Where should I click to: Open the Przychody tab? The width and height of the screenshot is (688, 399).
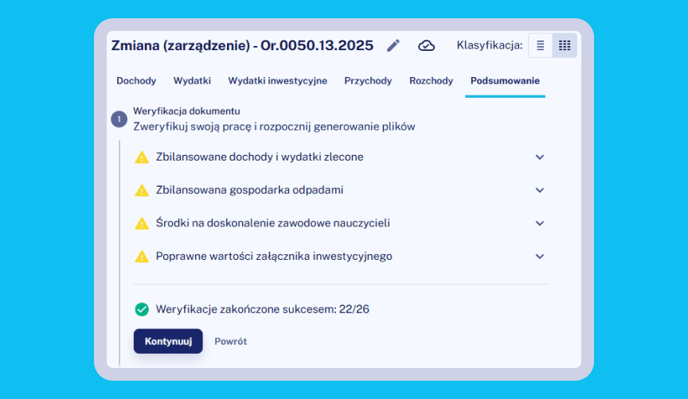click(368, 81)
